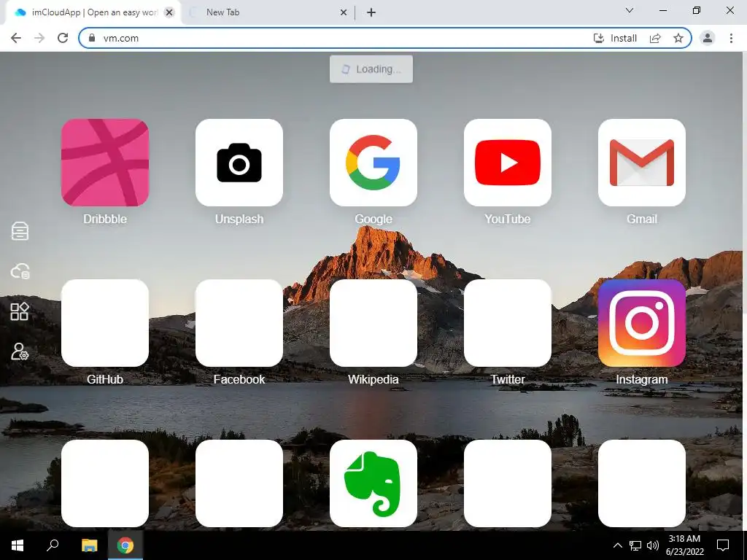
Task: Go back to the previous page
Action: click(x=16, y=38)
